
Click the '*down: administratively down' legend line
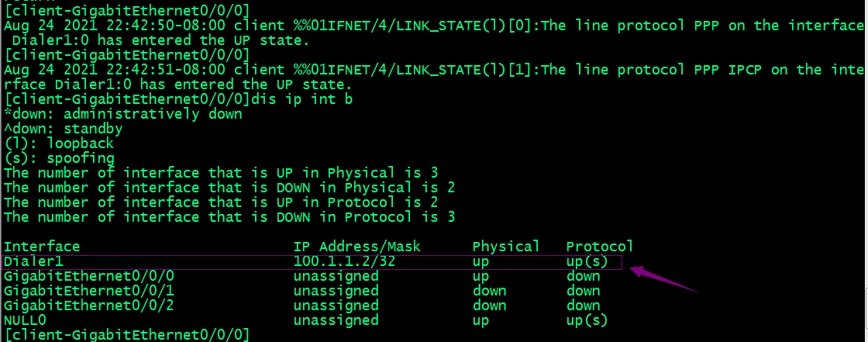click(123, 115)
